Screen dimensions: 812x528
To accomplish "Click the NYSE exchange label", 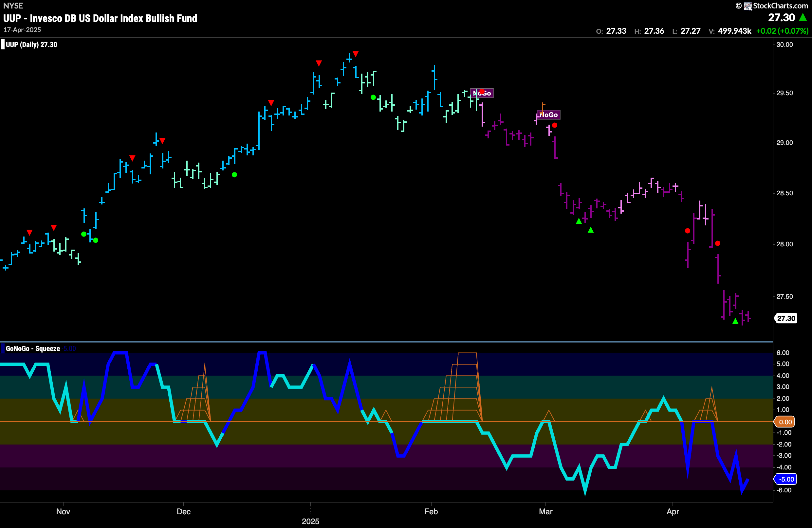I will [x=13, y=6].
